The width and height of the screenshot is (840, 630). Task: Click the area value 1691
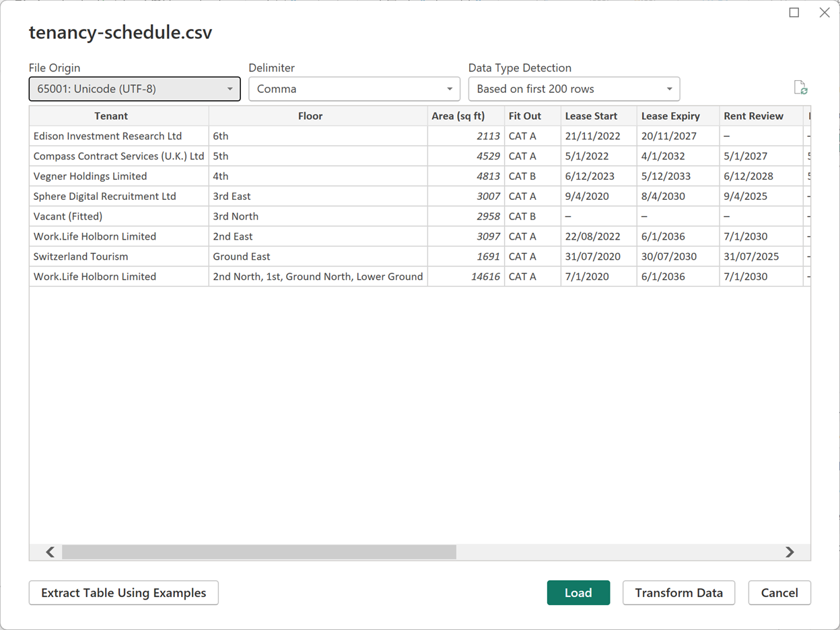pos(466,256)
